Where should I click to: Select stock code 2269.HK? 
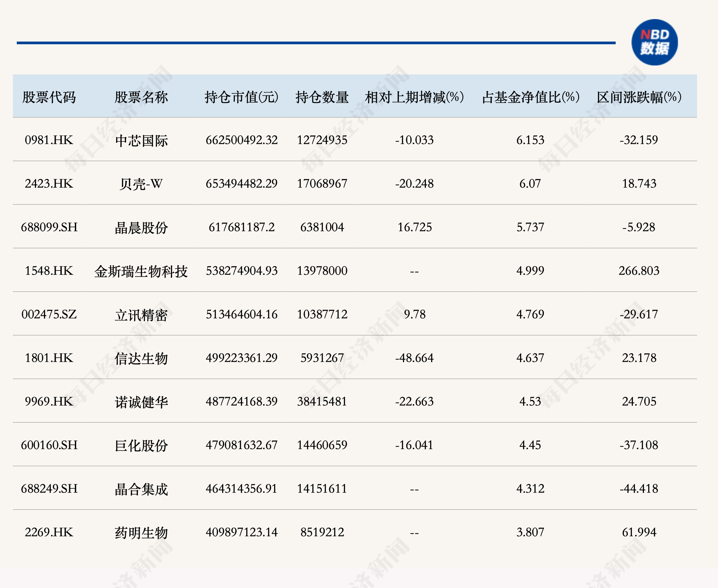(x=49, y=532)
